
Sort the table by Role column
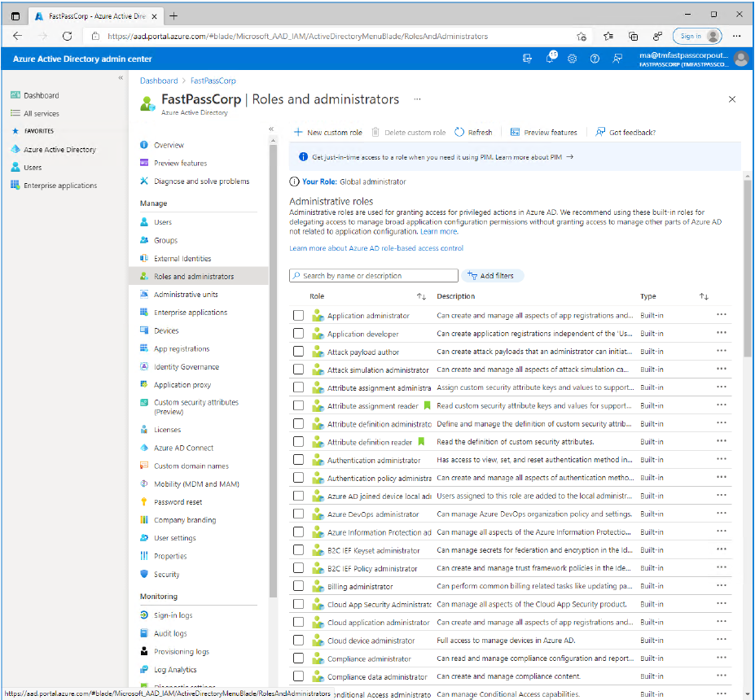pos(421,297)
